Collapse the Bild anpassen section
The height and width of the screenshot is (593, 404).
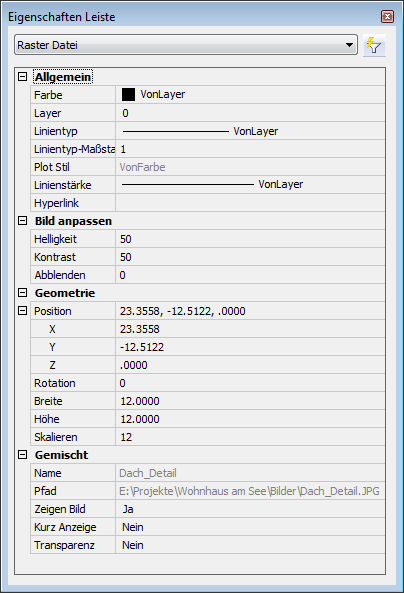(23, 221)
